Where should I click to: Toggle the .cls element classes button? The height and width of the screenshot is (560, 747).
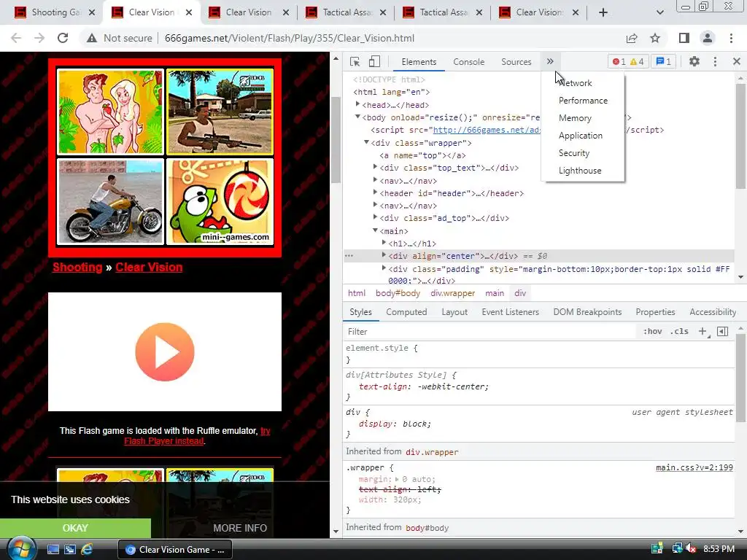[679, 332]
